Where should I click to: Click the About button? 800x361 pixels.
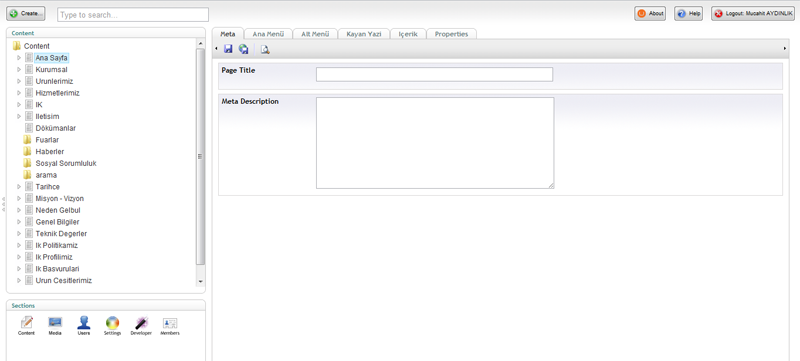pyautogui.click(x=650, y=14)
